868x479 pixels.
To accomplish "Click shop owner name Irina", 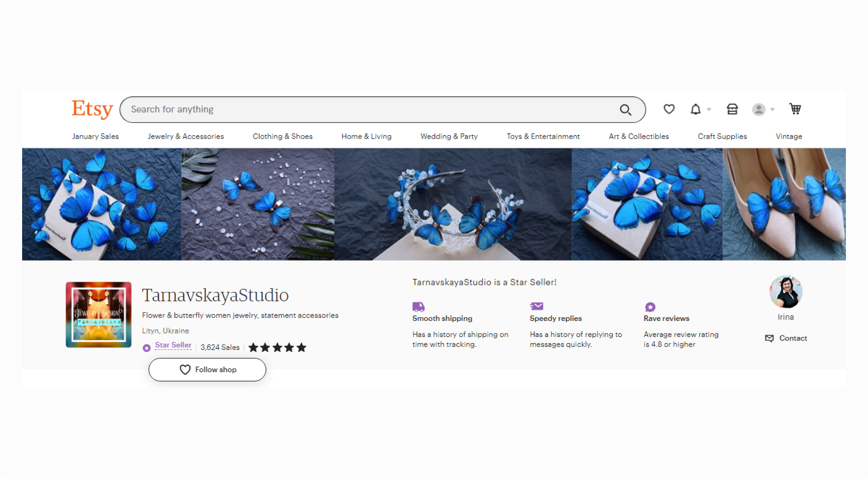I will 786,317.
